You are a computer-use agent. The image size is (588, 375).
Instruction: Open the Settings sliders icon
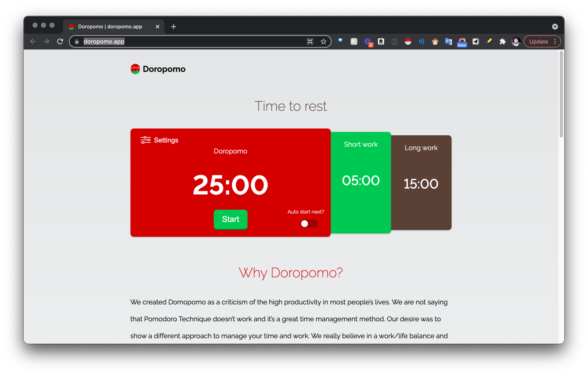pos(146,140)
